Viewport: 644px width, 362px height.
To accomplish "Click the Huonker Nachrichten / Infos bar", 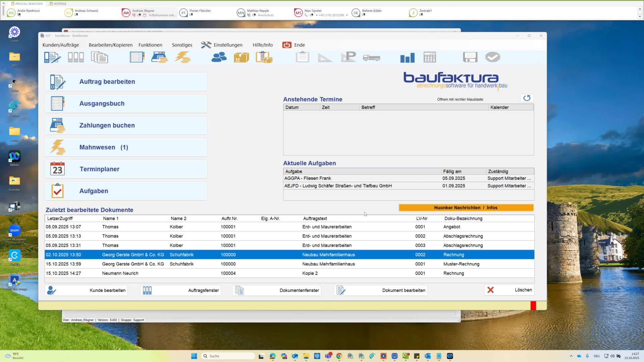I will coord(466,208).
